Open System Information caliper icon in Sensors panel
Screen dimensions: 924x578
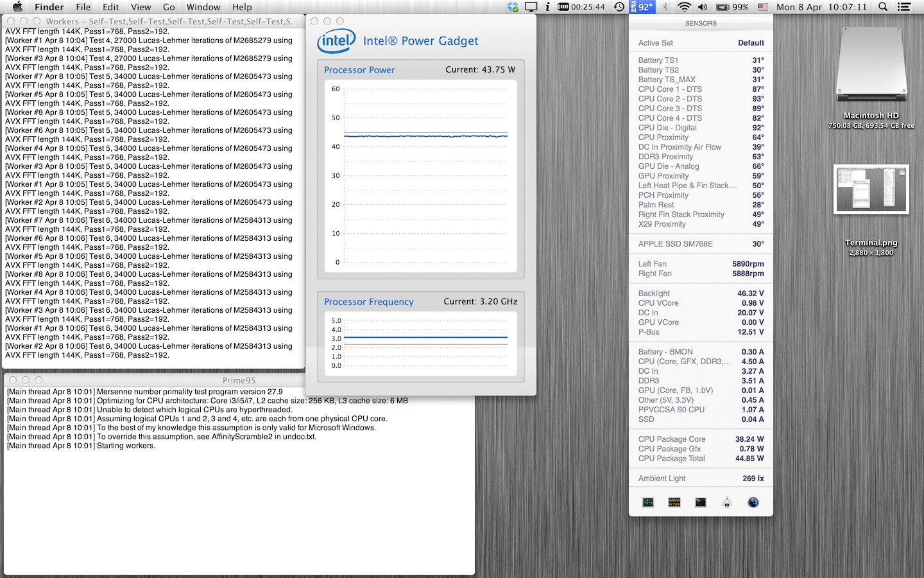[x=727, y=502]
